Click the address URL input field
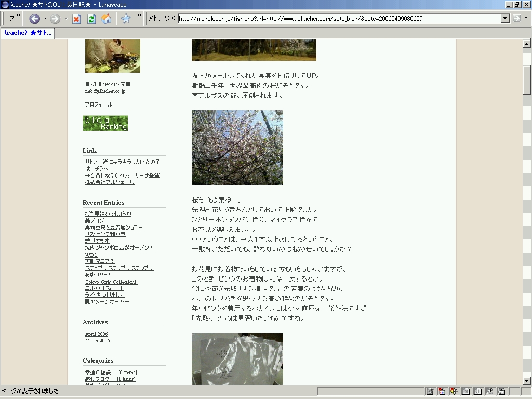The width and height of the screenshot is (532, 399). point(338,18)
